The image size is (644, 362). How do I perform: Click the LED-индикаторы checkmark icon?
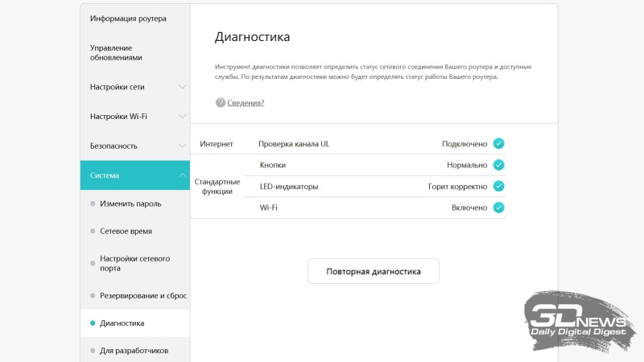pyautogui.click(x=498, y=186)
